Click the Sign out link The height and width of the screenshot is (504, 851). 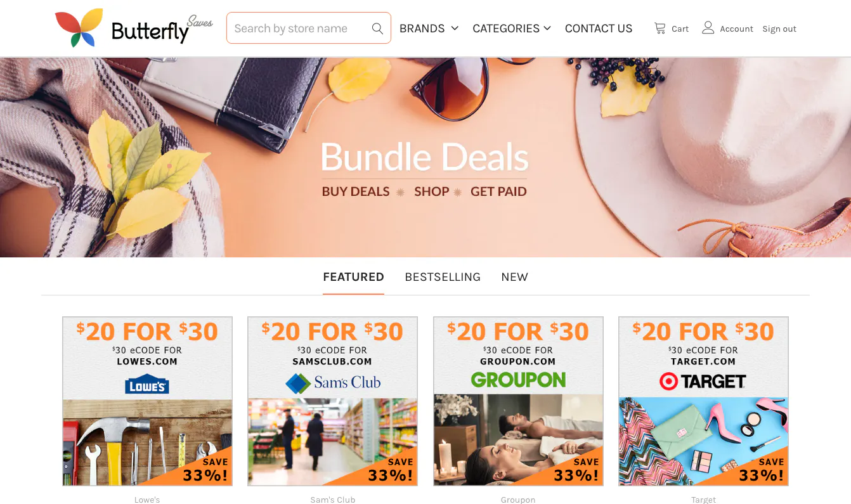[x=779, y=29]
